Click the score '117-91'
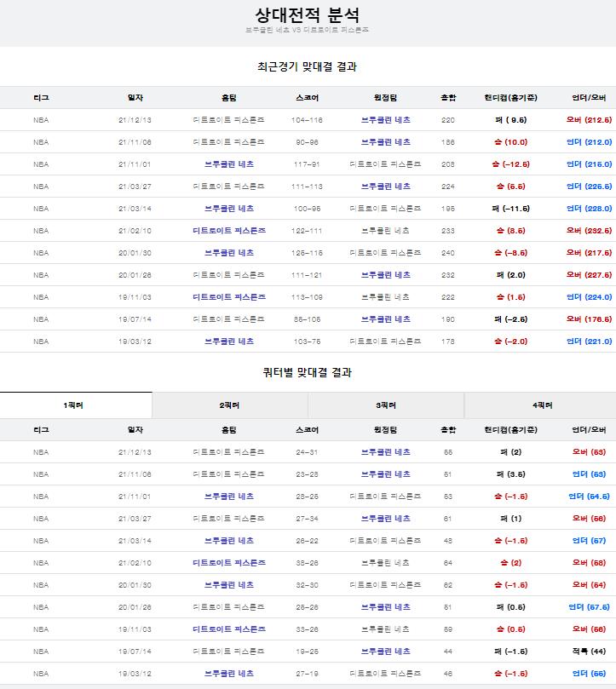 (x=307, y=164)
